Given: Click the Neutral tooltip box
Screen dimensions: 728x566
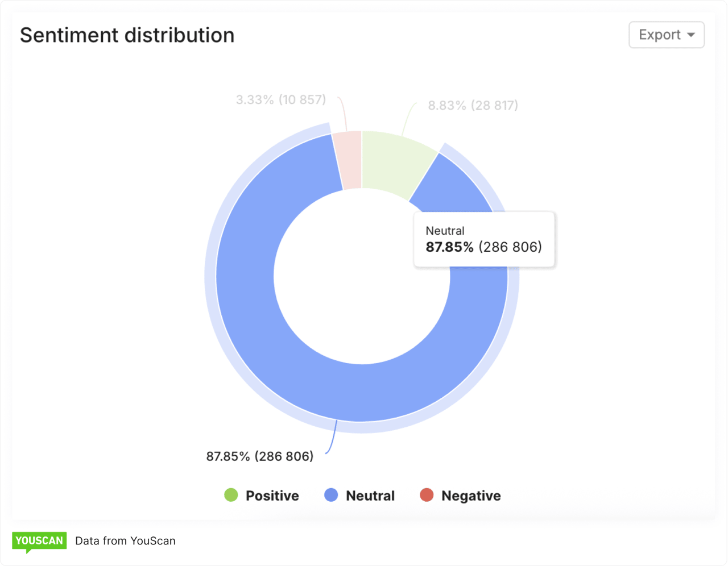Looking at the screenshot, I should tap(483, 239).
